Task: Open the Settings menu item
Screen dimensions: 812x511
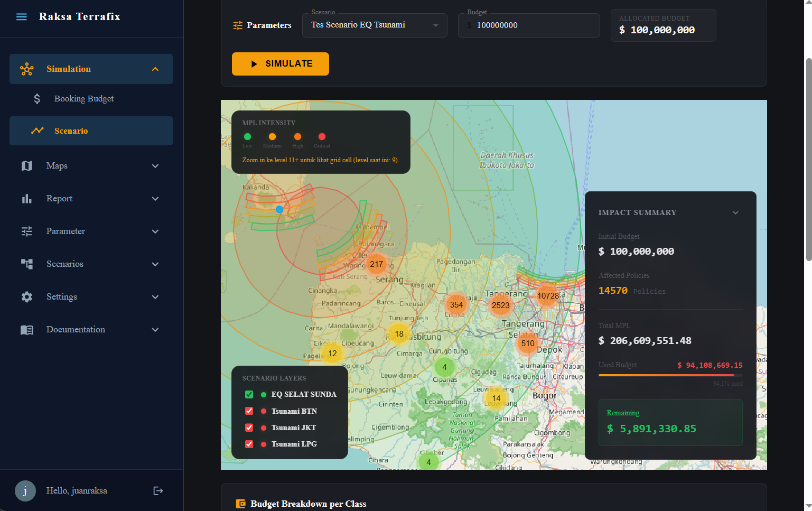Action: [x=91, y=297]
